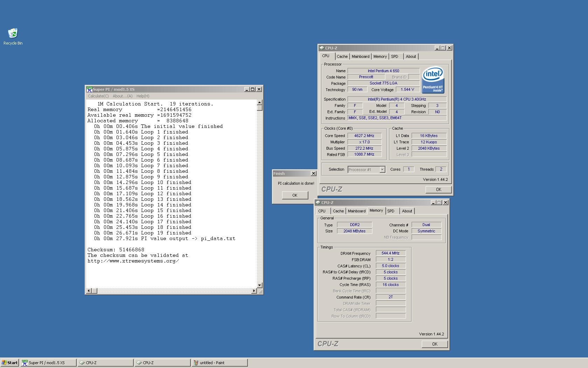
Task: Activate second CPU-Z taskbar button
Action: pos(163,363)
